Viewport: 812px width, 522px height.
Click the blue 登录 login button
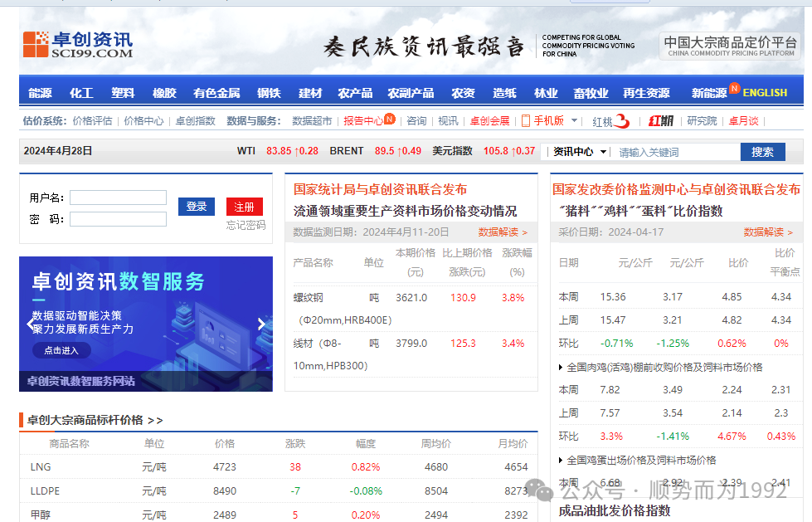[197, 207]
